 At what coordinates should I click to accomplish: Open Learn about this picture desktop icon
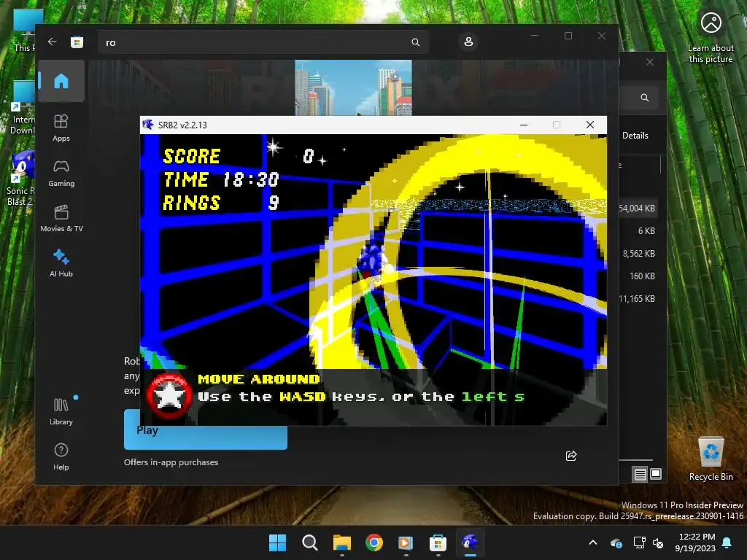[x=711, y=37]
